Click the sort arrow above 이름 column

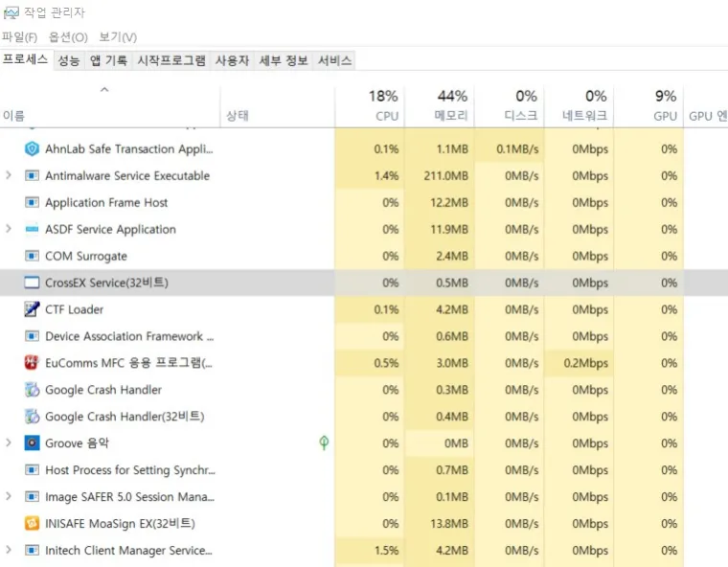click(104, 89)
